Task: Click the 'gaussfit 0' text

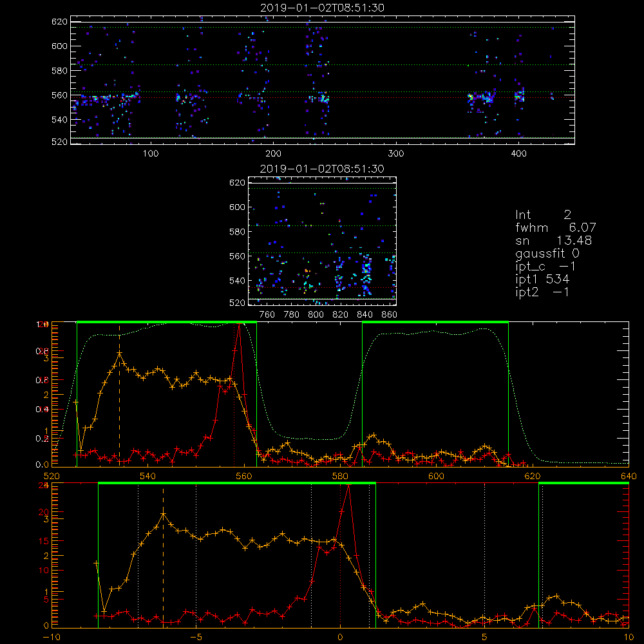Action: pos(547,254)
